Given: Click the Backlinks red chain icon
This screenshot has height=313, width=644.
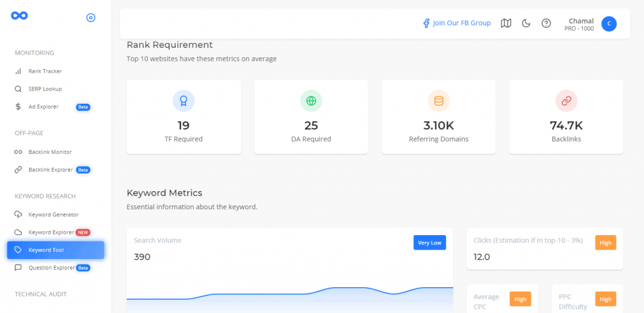Looking at the screenshot, I should [567, 101].
